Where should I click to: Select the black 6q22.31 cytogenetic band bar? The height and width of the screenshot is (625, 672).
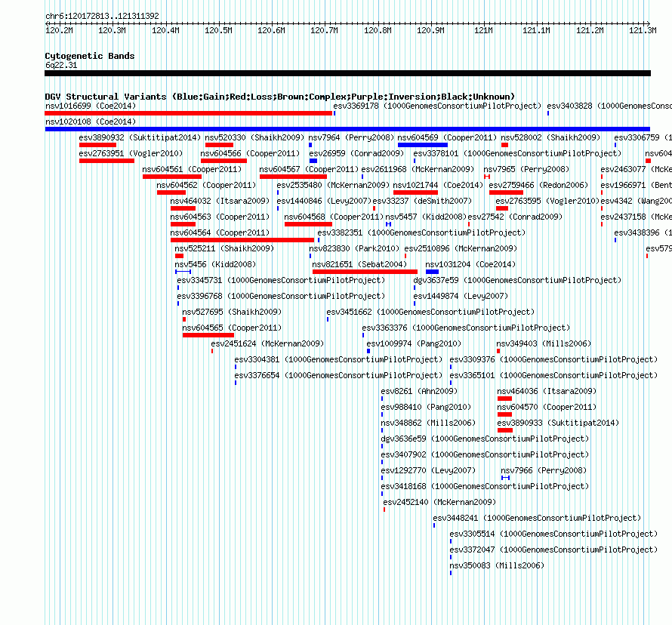click(347, 73)
